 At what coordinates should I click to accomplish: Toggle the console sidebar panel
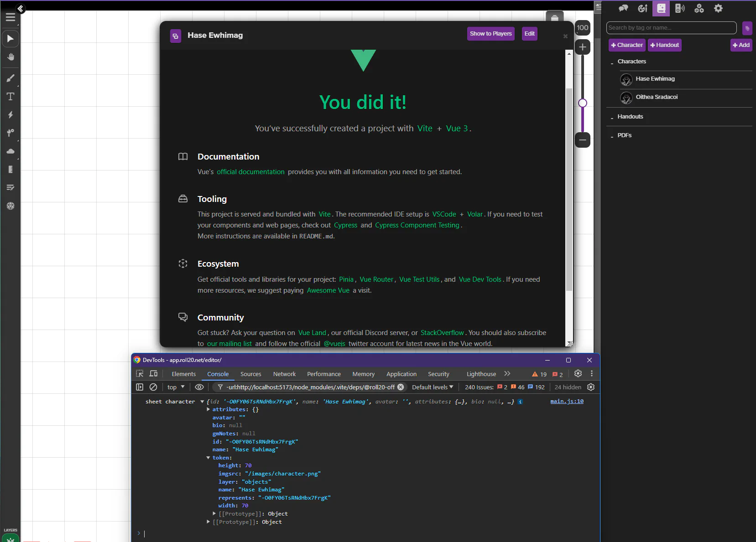click(x=140, y=387)
